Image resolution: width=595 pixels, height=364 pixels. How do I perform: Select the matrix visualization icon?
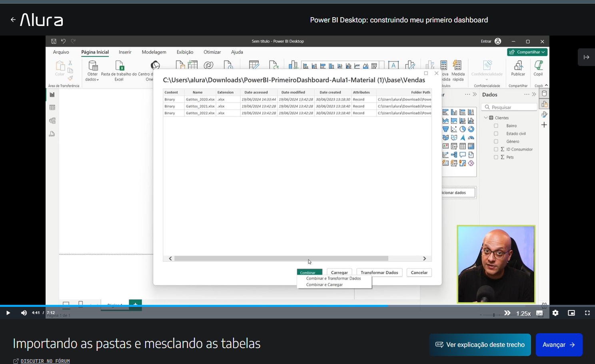pyautogui.click(x=471, y=146)
